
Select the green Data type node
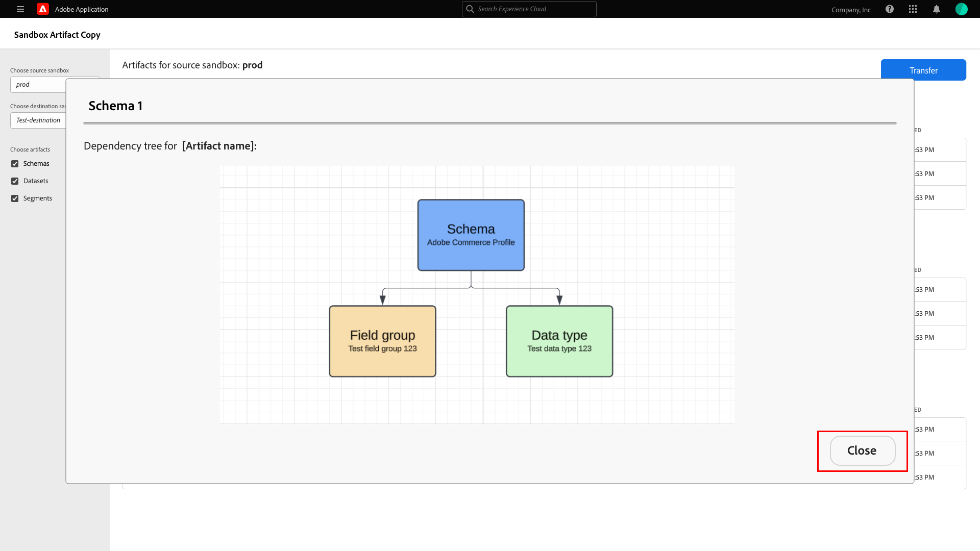[x=559, y=341]
